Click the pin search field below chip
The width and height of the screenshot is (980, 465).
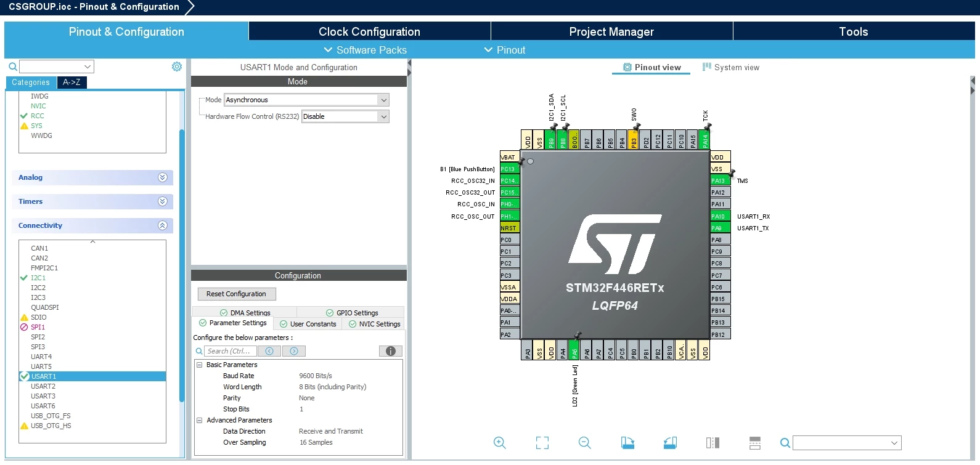tap(847, 443)
